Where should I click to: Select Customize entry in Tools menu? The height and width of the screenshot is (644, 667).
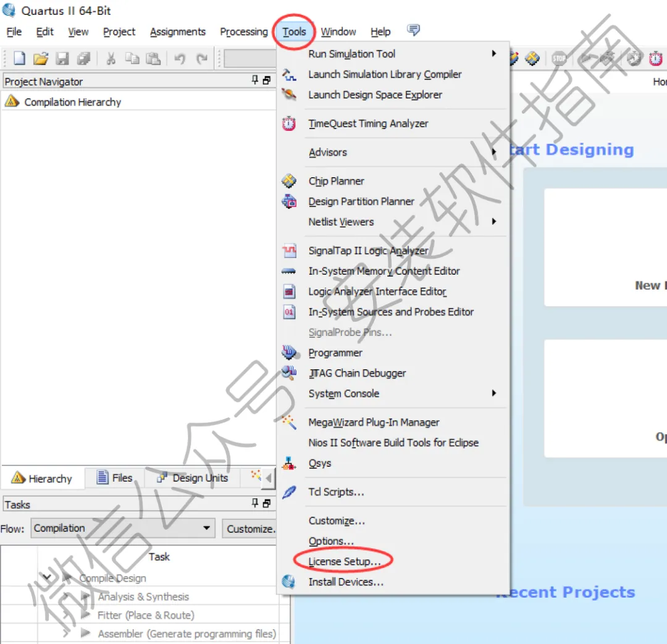point(337,521)
